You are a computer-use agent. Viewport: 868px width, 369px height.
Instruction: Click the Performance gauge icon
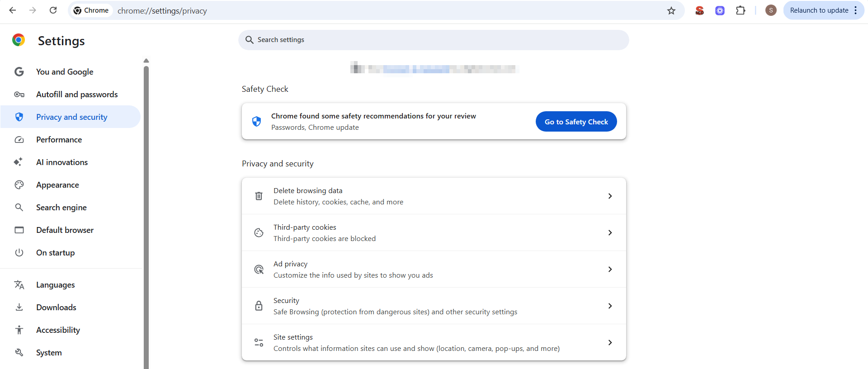[x=19, y=140]
